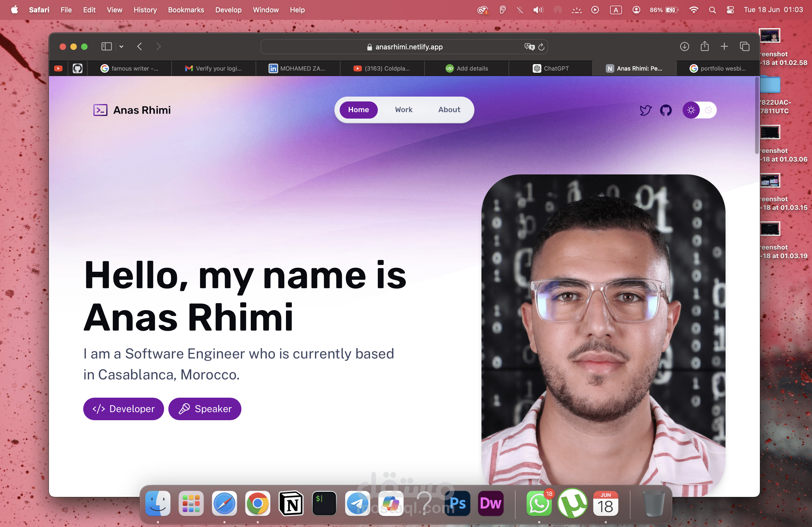This screenshot has width=812, height=527.
Task: Switch to the ChatGPT tab
Action: pyautogui.click(x=551, y=68)
